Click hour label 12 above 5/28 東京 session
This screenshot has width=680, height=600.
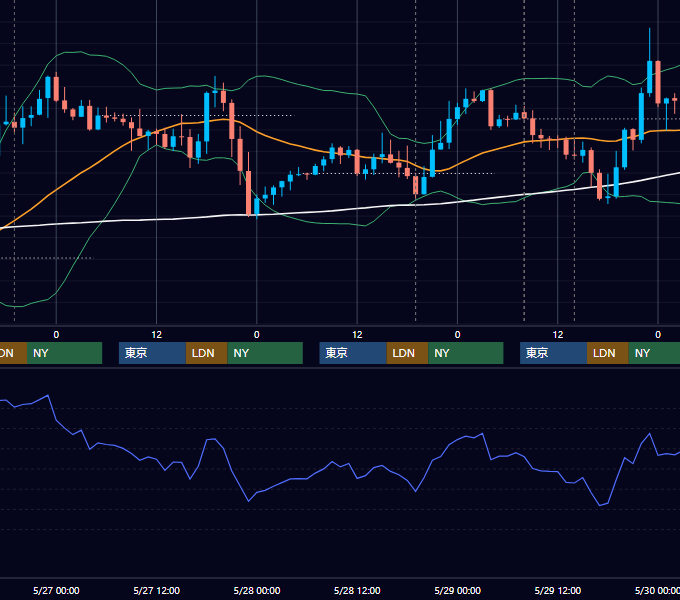point(357,335)
